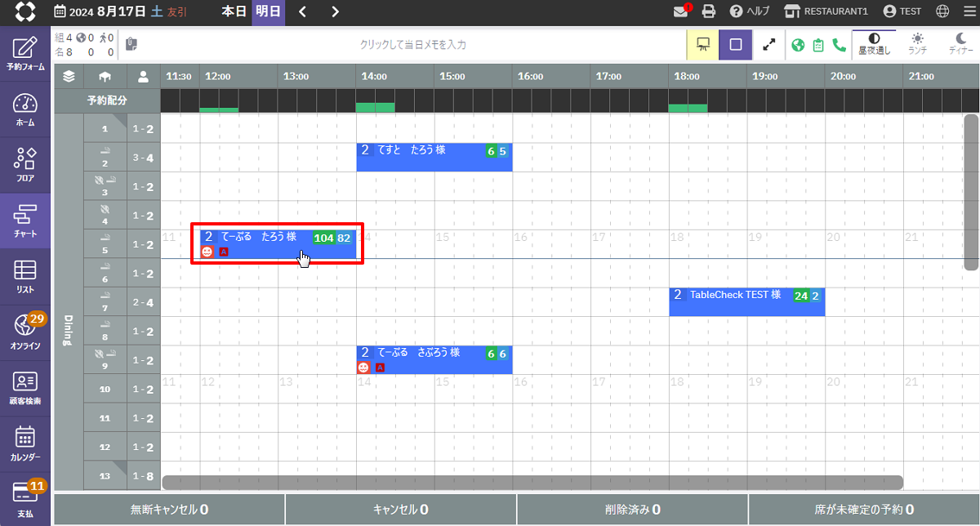Image resolution: width=980 pixels, height=526 pixels.
Task: Toggle the purple square view button
Action: coord(735,45)
